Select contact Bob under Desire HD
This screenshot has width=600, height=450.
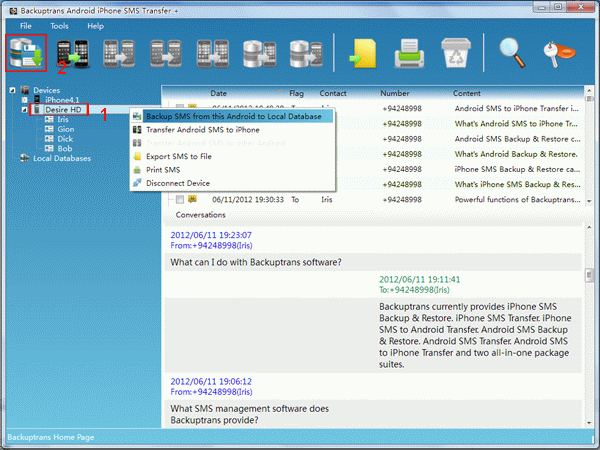coord(65,148)
